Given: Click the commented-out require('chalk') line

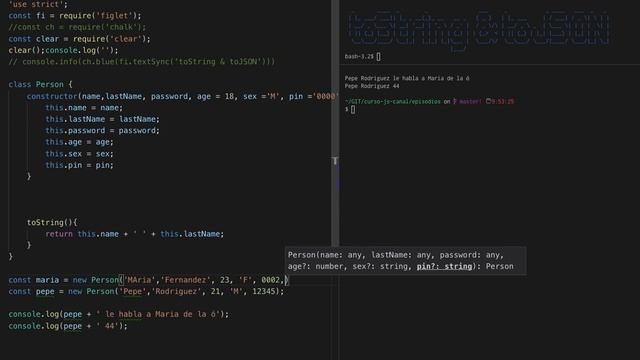Looking at the screenshot, I should (x=77, y=27).
